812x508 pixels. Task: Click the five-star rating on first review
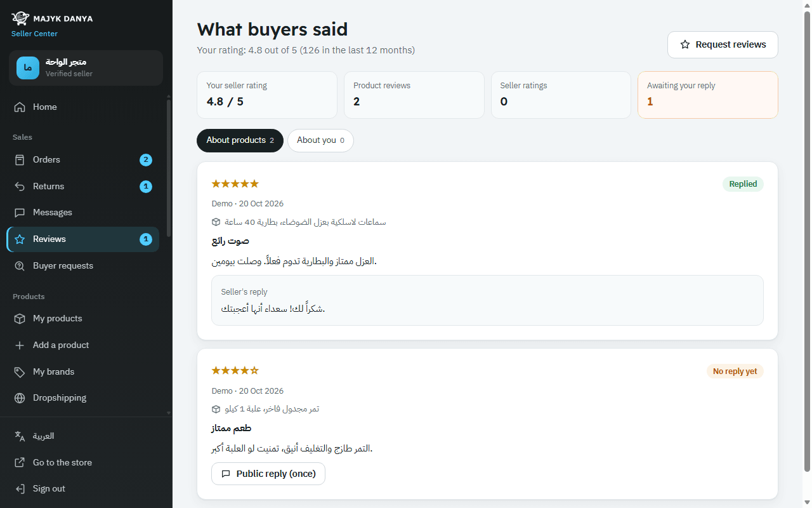pos(235,184)
